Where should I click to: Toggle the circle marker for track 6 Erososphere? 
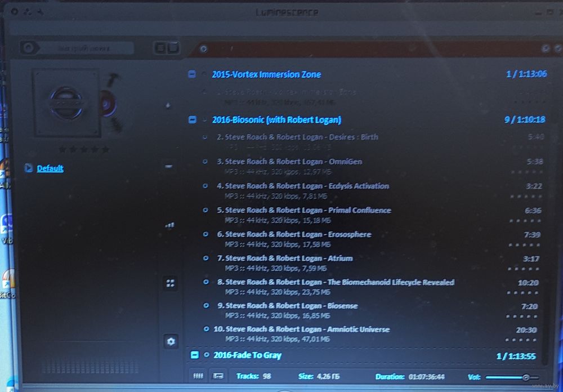pyautogui.click(x=205, y=234)
